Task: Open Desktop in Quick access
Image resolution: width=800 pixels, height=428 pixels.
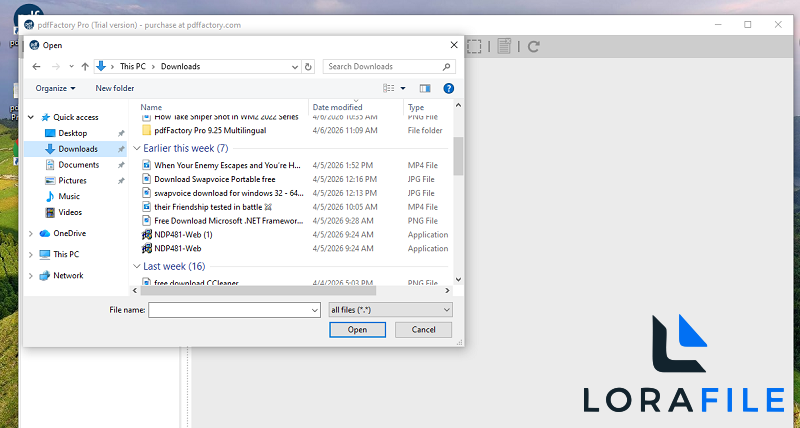Action: 72,133
